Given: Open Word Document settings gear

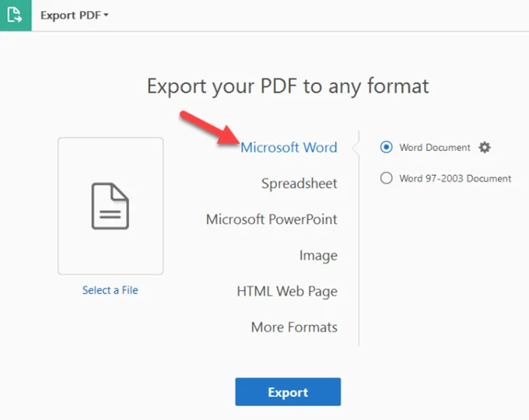Looking at the screenshot, I should (485, 148).
